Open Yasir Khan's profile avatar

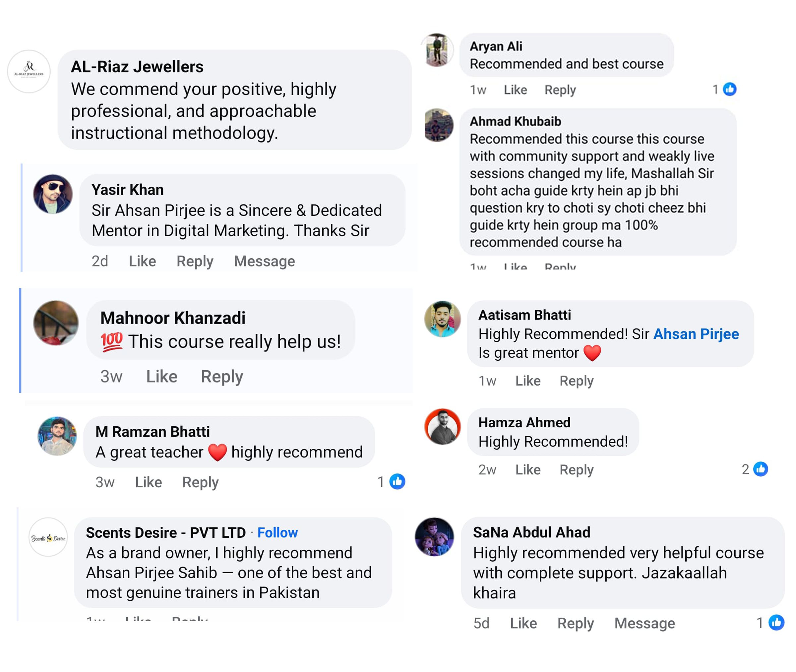pos(53,194)
